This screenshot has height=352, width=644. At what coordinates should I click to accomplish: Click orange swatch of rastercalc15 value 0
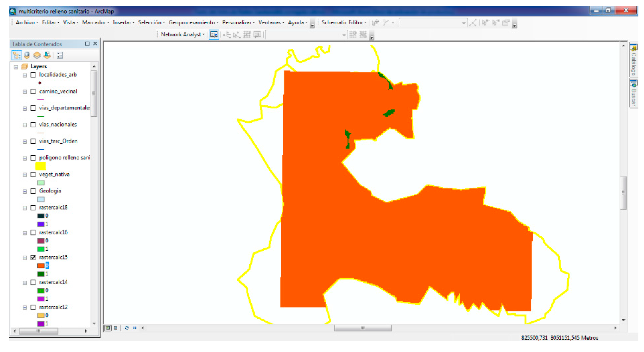pos(41,265)
